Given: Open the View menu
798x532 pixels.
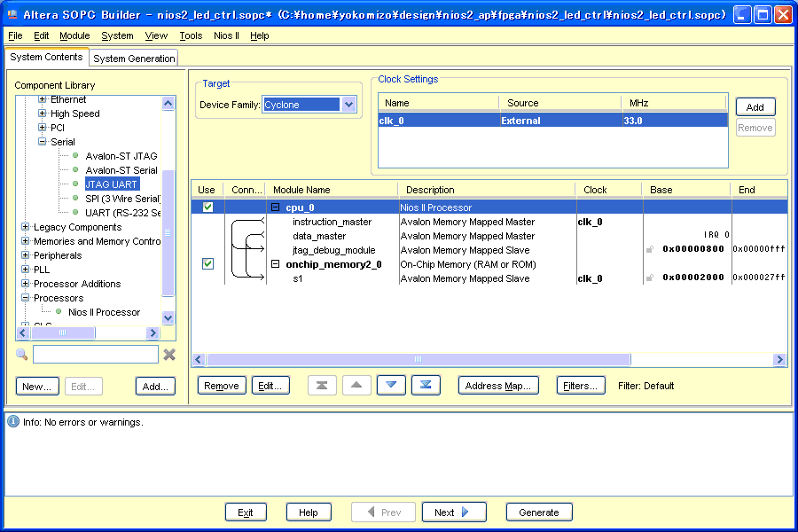Looking at the screenshot, I should click(156, 35).
